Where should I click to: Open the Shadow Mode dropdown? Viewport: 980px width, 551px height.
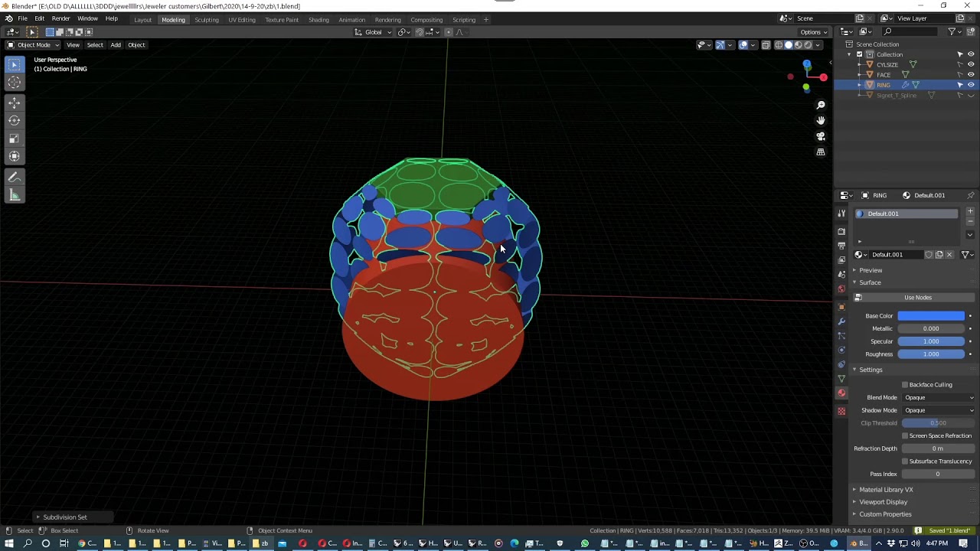pos(939,410)
